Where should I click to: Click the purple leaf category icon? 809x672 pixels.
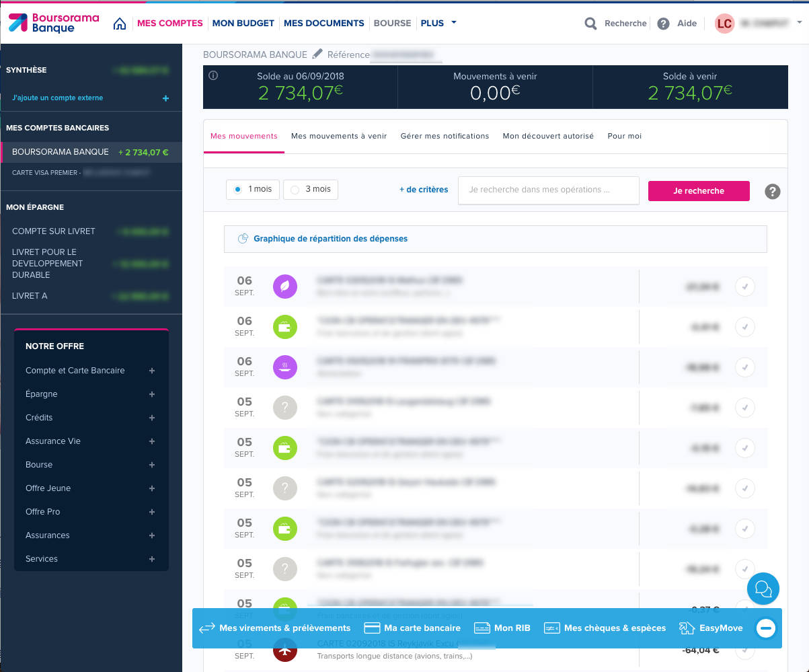coord(285,287)
